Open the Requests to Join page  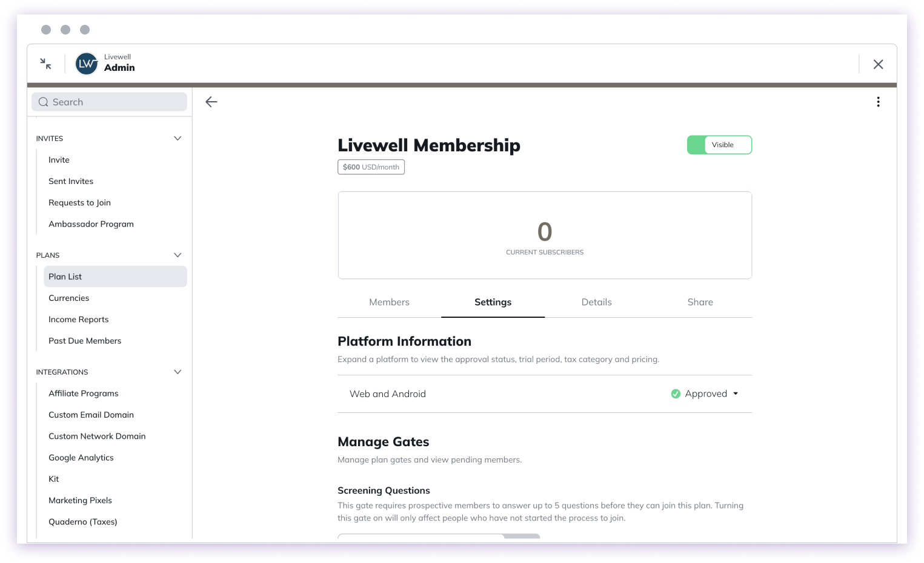79,202
